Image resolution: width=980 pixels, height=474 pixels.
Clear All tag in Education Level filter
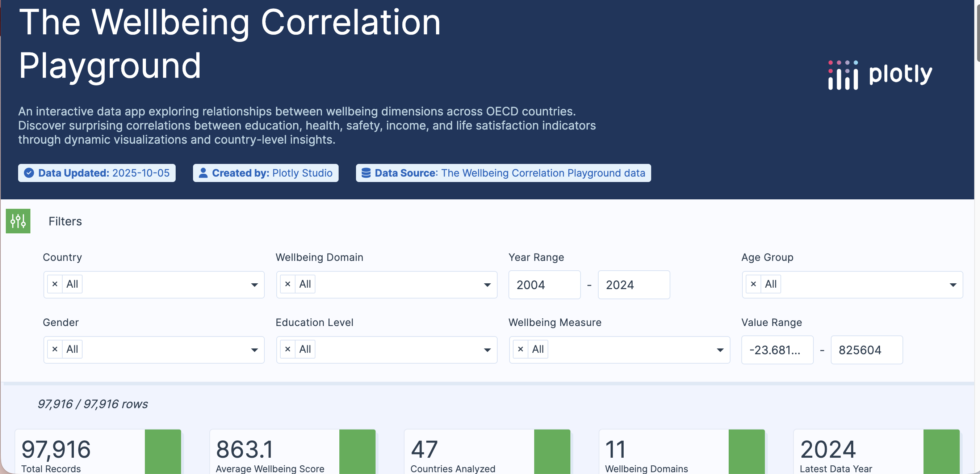point(288,349)
